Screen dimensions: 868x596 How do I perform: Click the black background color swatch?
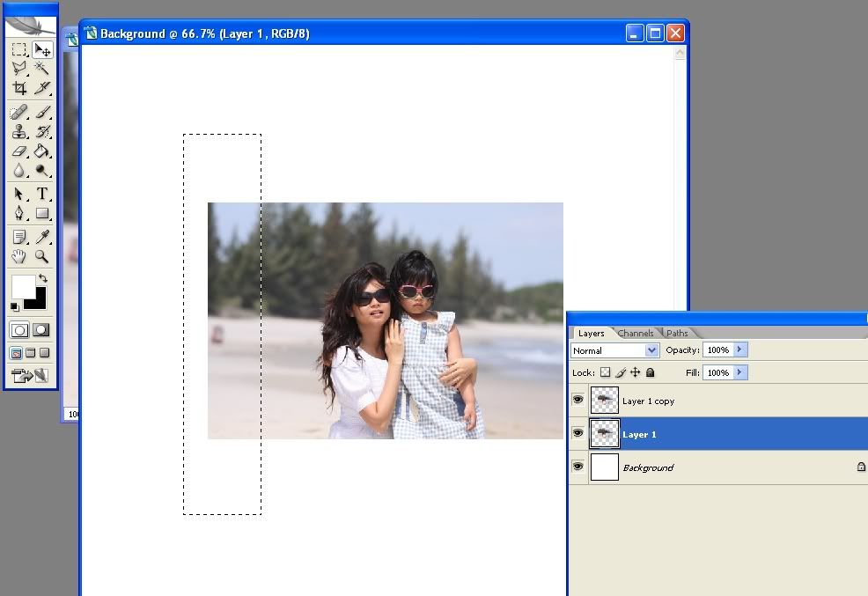point(37,299)
